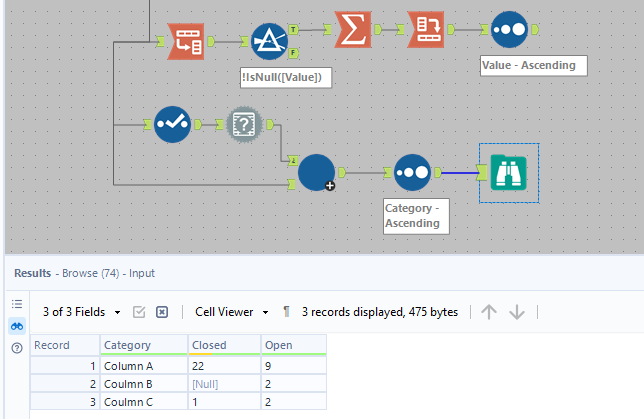Click the up arrow in results toolbar

[x=489, y=312]
